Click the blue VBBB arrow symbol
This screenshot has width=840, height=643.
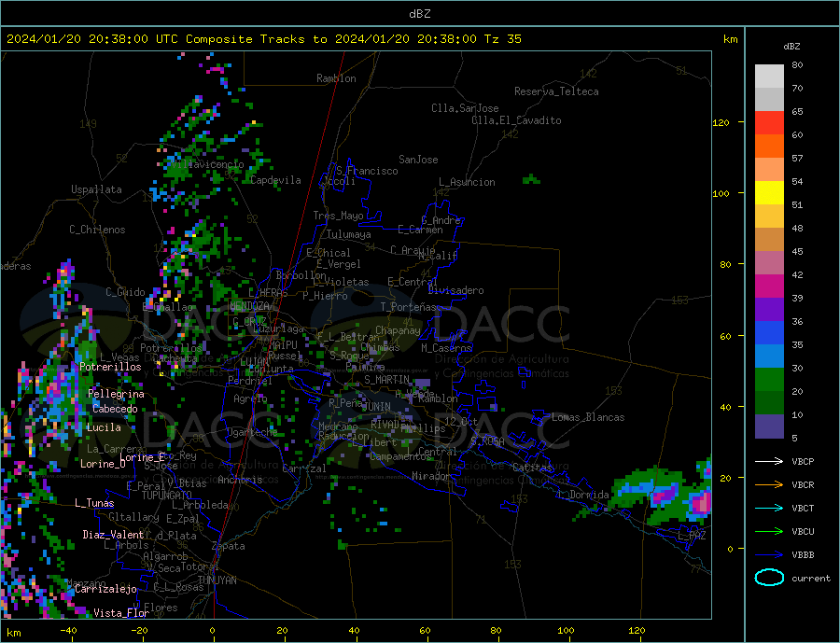coord(769,554)
